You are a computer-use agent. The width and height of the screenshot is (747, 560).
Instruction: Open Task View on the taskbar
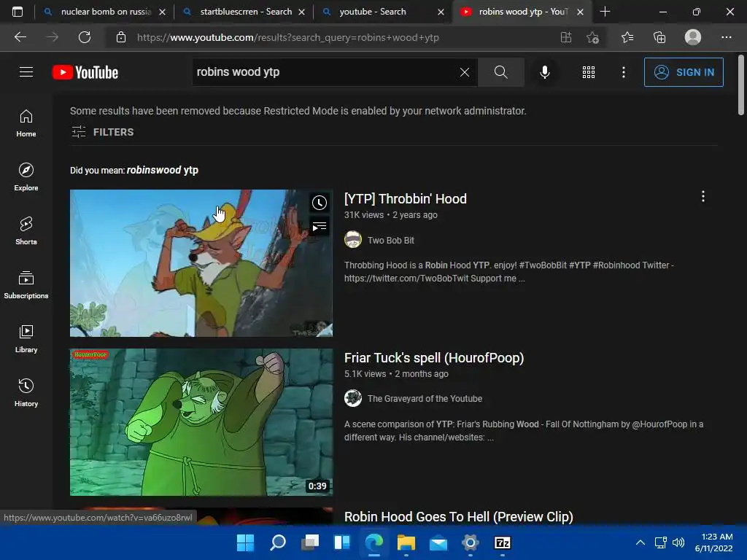310,542
